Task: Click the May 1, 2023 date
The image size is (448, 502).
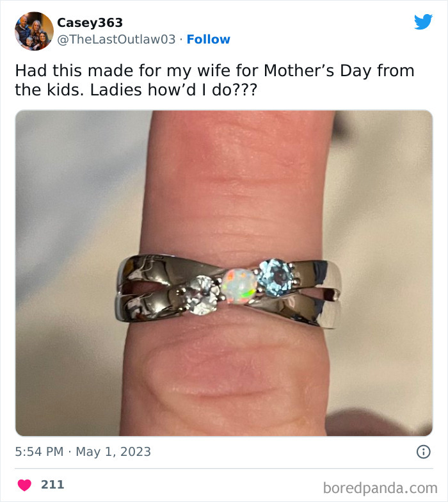Action: 113,451
